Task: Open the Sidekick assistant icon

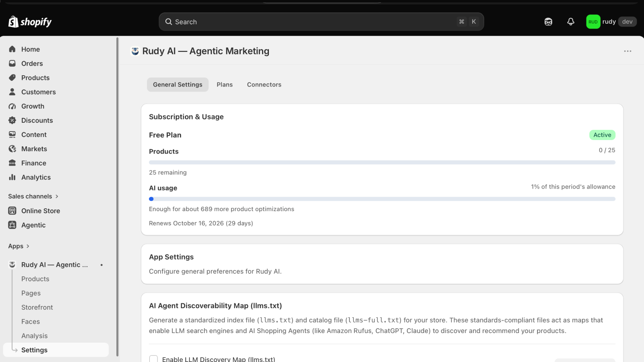Action: (x=548, y=22)
